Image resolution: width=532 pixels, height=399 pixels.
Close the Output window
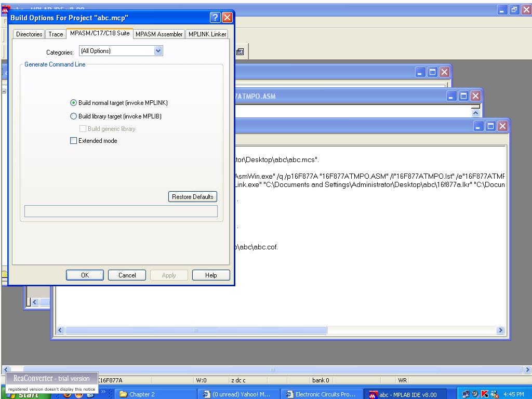(502, 126)
